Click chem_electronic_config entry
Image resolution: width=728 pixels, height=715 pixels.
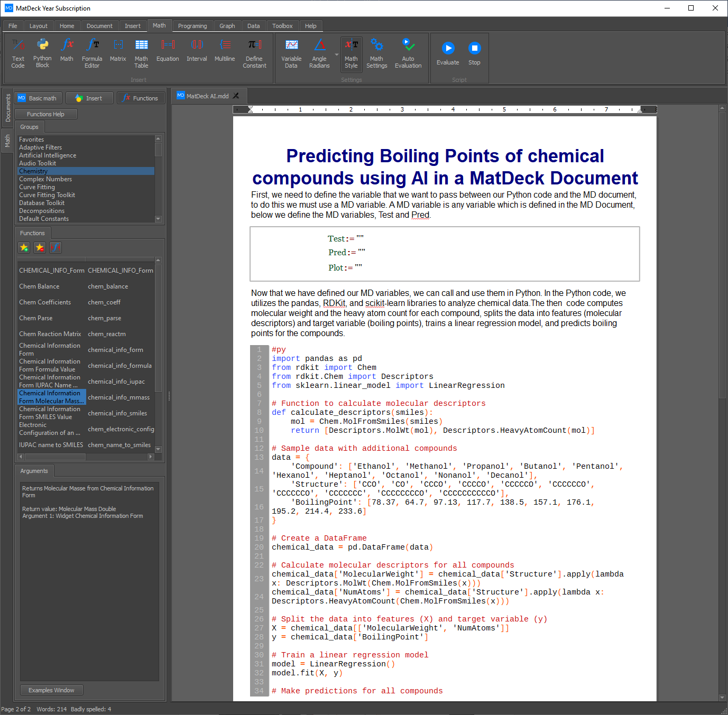pyautogui.click(x=121, y=429)
